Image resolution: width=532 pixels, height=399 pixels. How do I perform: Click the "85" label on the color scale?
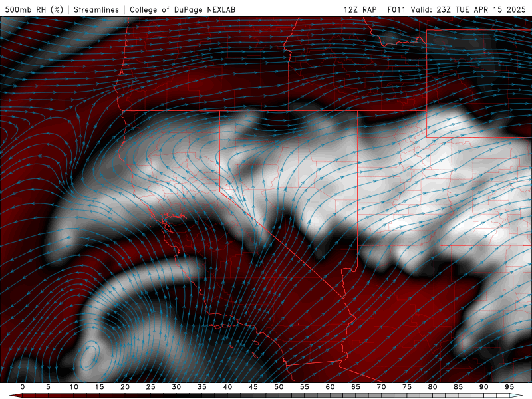pos(458,387)
